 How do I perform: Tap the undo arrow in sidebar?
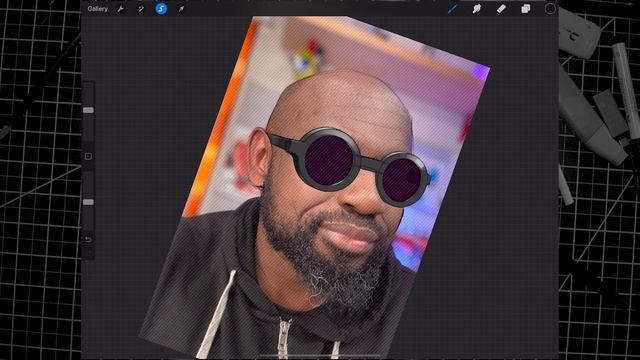[x=88, y=239]
